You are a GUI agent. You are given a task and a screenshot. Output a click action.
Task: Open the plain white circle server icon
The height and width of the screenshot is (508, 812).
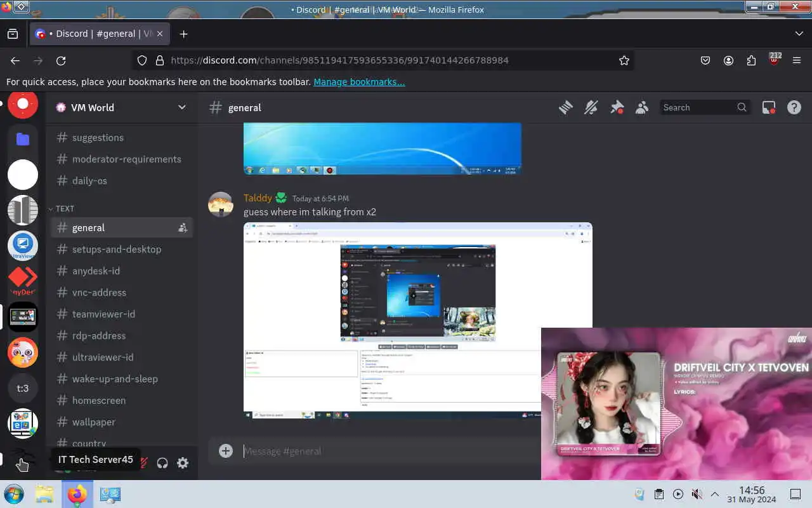tap(23, 175)
